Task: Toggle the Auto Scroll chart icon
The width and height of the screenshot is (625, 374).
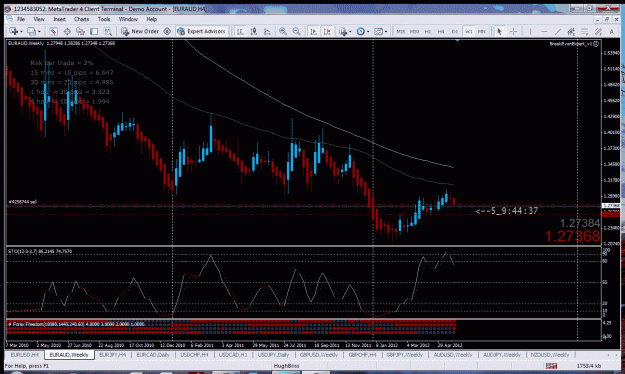Action: click(x=314, y=31)
